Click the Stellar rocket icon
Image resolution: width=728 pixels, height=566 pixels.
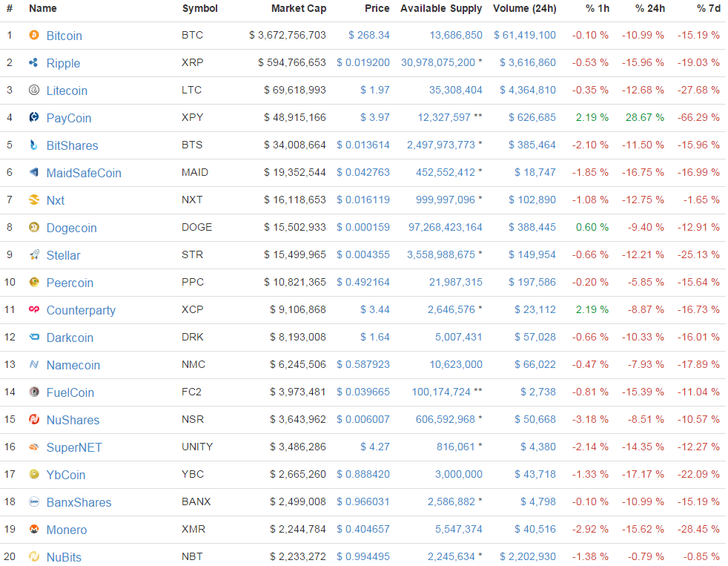click(33, 255)
